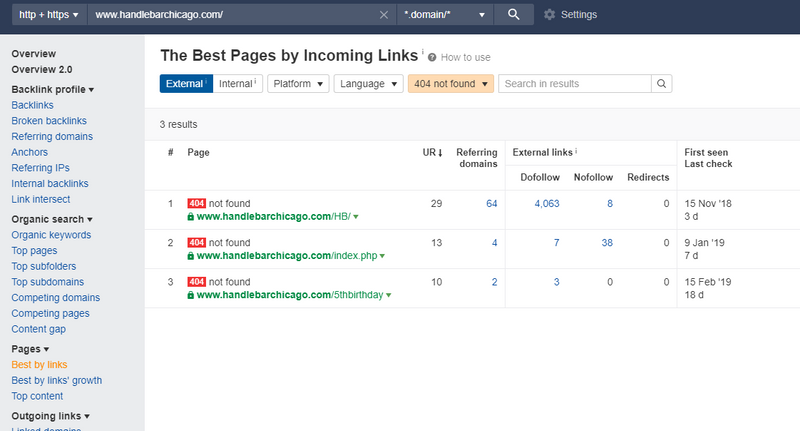Click the green lock icon beside /HB/ URL

[x=190, y=217]
